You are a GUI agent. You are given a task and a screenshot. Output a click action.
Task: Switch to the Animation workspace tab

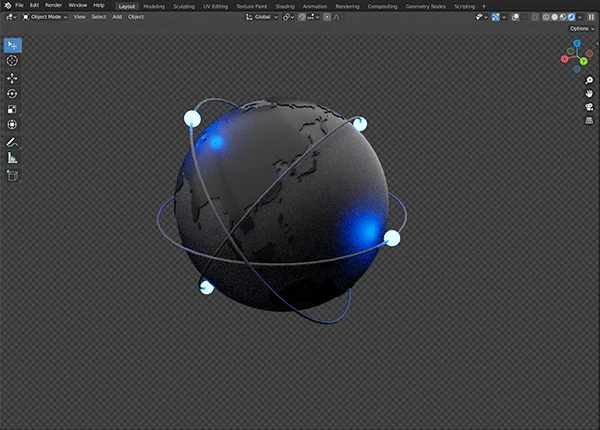pos(315,7)
